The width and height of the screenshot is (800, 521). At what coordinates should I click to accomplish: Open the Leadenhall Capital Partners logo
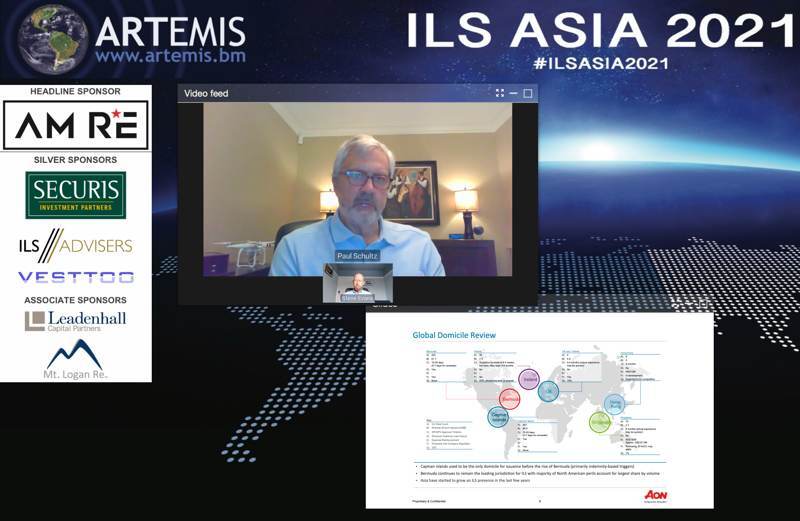76,320
